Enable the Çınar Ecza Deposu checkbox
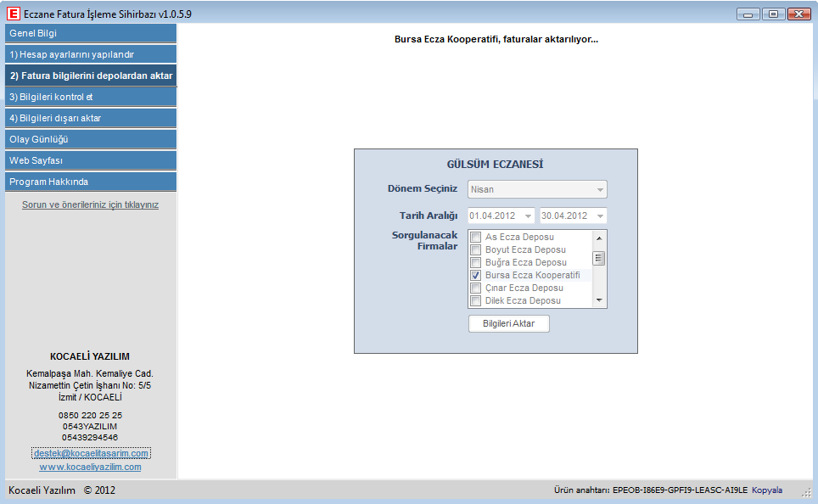 476,288
